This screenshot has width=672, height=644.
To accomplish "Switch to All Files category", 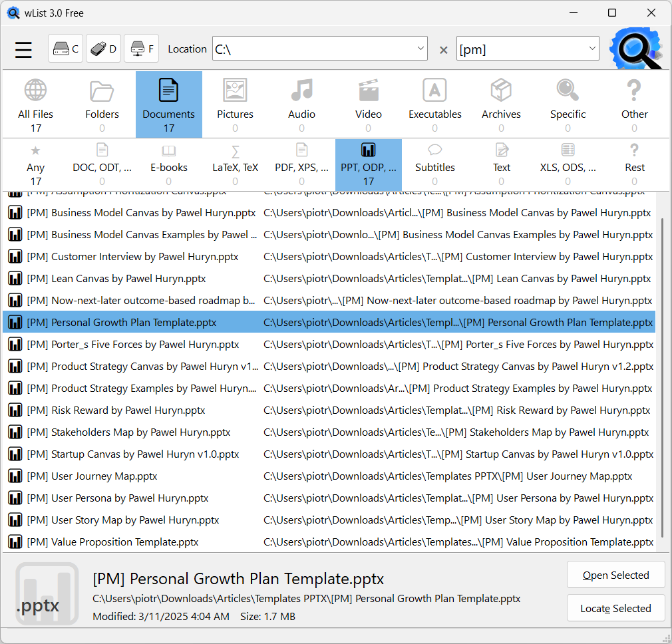I will (36, 104).
